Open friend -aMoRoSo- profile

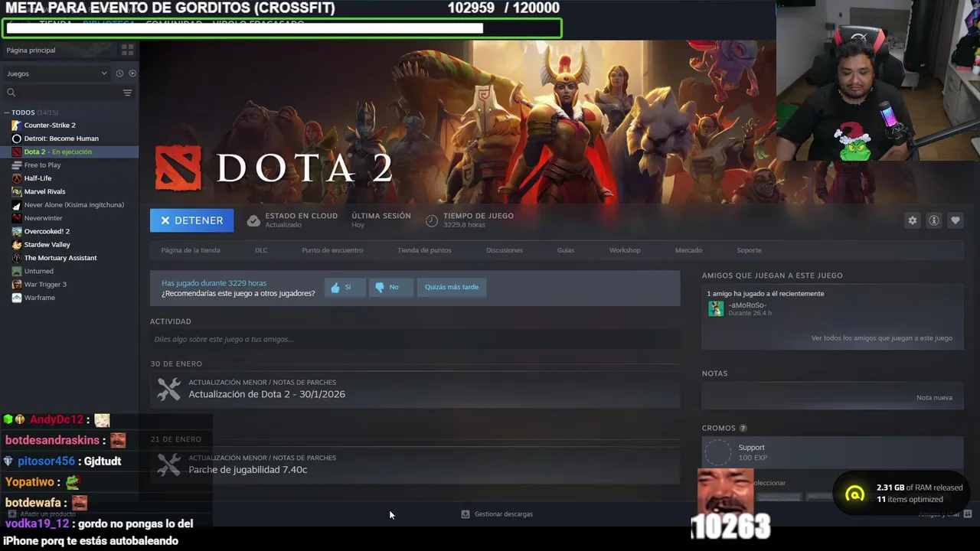(x=747, y=305)
